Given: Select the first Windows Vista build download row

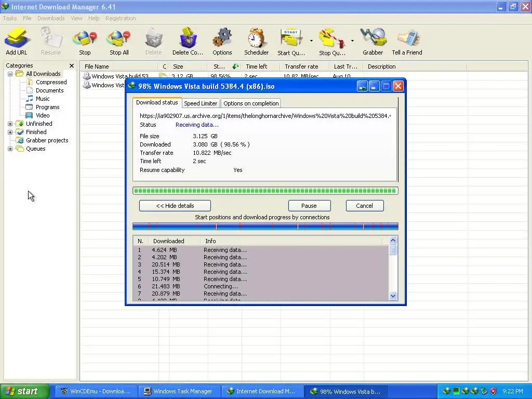Looking at the screenshot, I should [x=119, y=76].
